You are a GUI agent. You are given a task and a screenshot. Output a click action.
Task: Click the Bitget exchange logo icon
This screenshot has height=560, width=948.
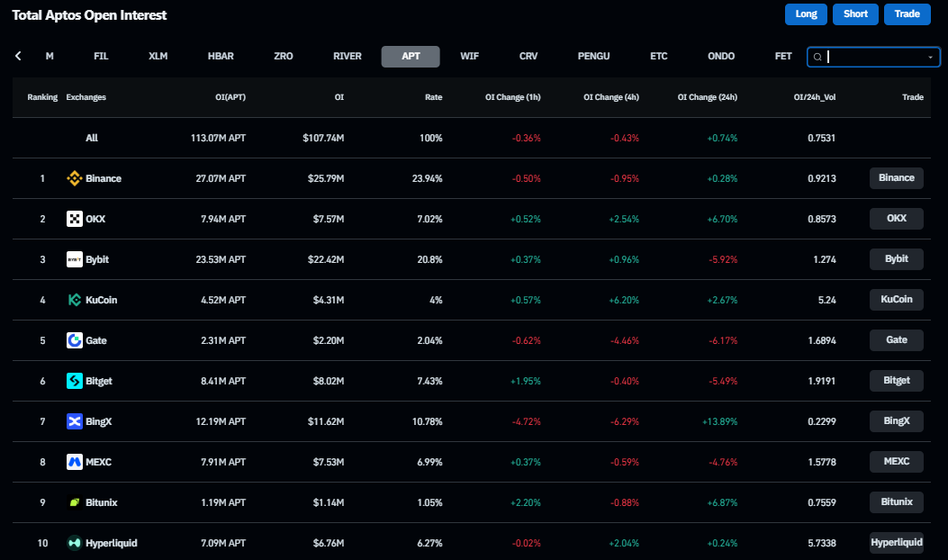coord(75,381)
